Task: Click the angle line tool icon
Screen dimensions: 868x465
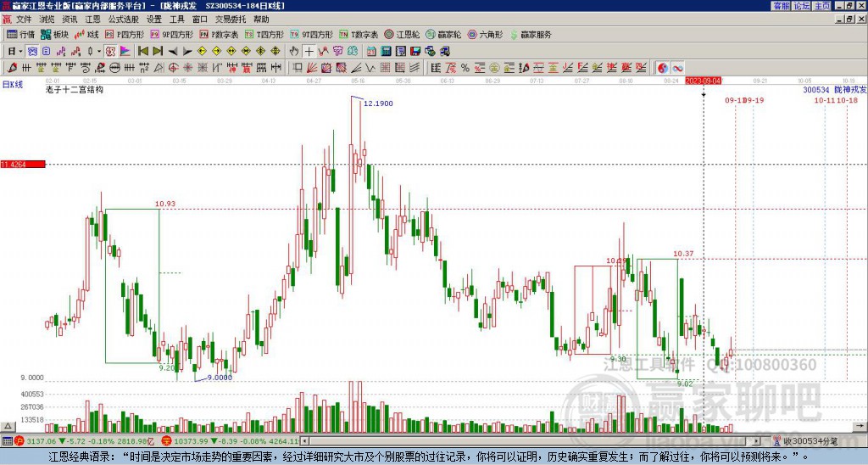Action: [x=356, y=68]
